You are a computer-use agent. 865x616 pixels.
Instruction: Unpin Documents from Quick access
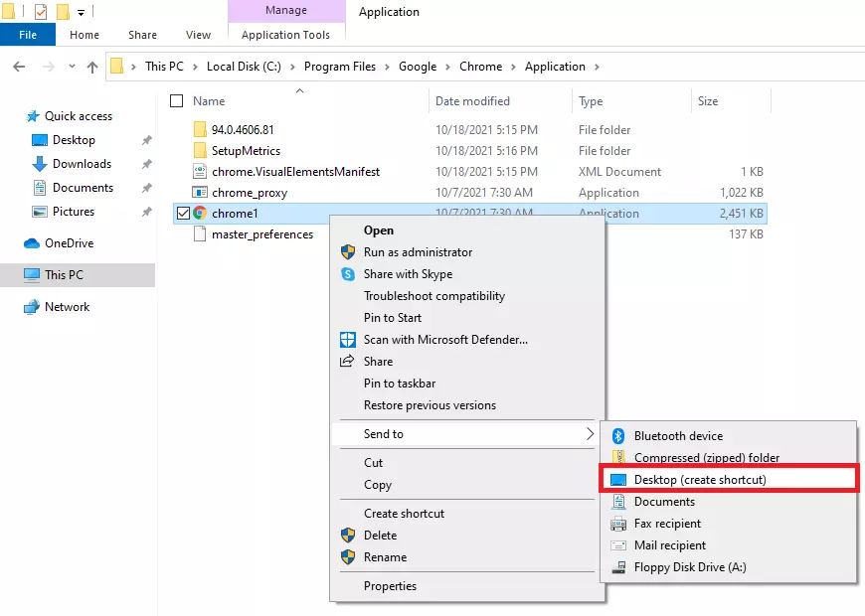pyautogui.click(x=147, y=188)
